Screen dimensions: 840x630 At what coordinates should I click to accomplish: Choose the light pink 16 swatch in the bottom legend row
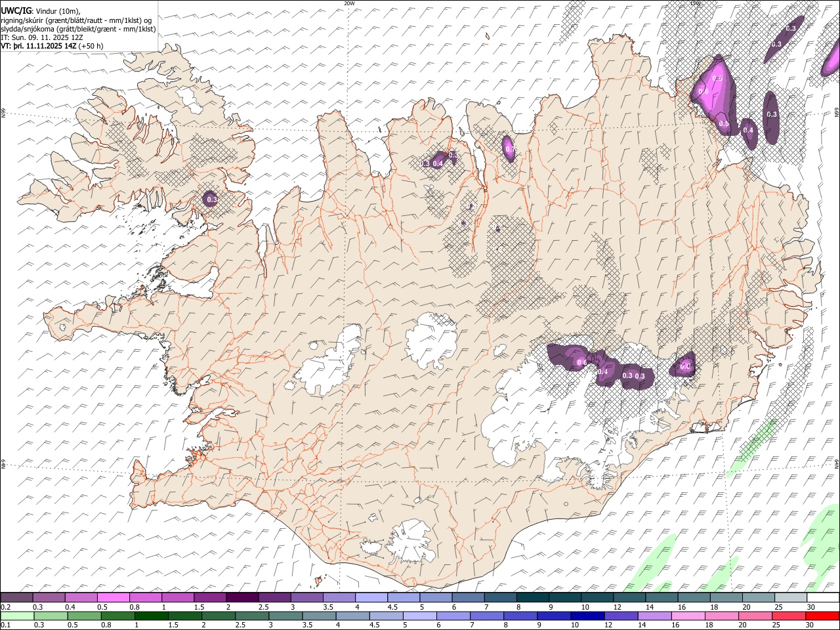[688, 616]
